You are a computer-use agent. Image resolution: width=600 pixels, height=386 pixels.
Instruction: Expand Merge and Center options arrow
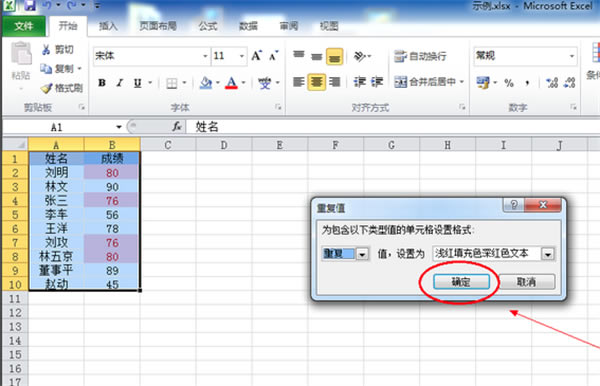(462, 82)
